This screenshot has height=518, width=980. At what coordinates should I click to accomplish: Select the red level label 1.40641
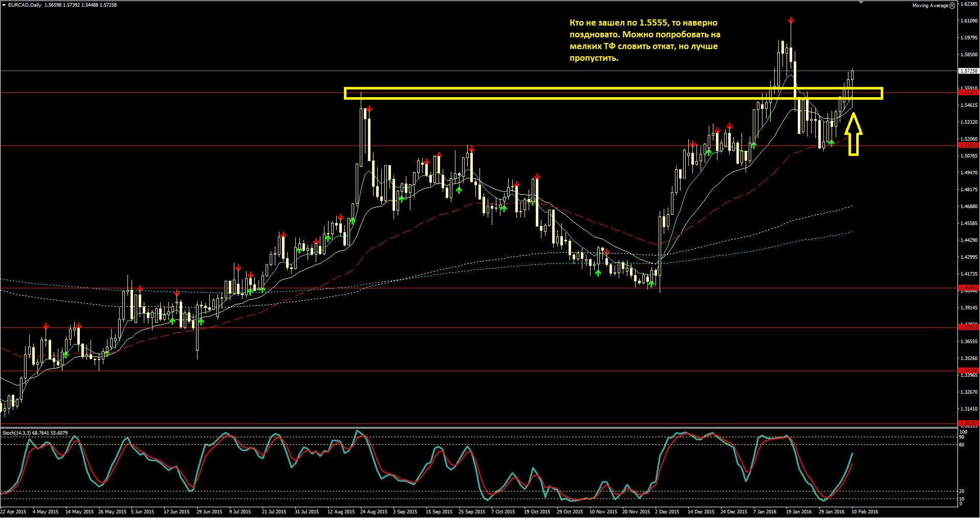pyautogui.click(x=969, y=288)
